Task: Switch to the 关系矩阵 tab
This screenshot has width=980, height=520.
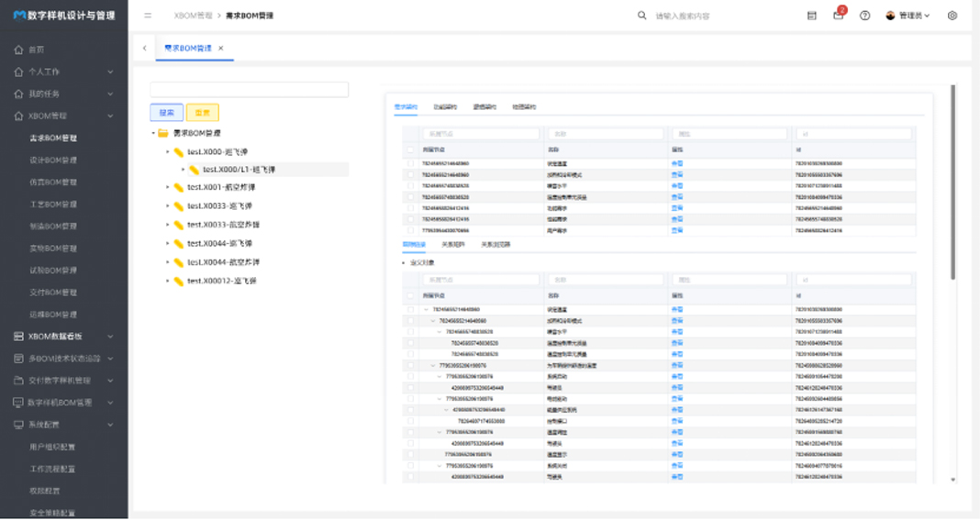Action: (453, 245)
